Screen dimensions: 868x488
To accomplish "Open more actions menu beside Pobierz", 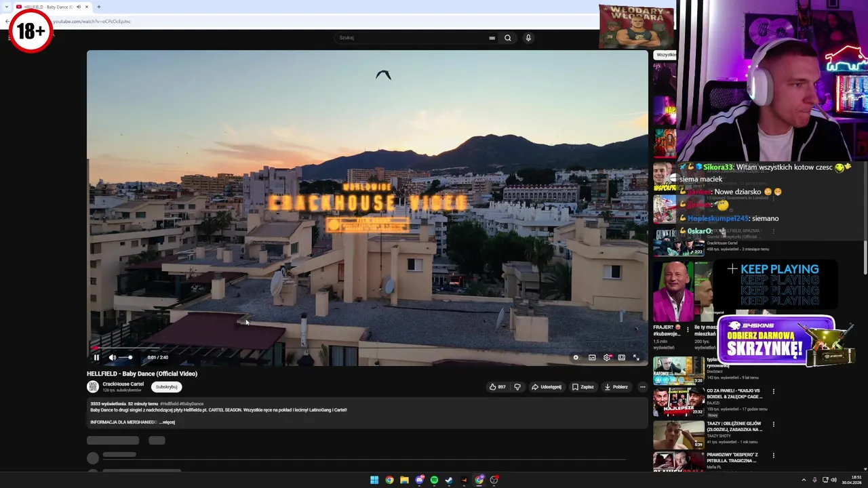I will 642,387.
